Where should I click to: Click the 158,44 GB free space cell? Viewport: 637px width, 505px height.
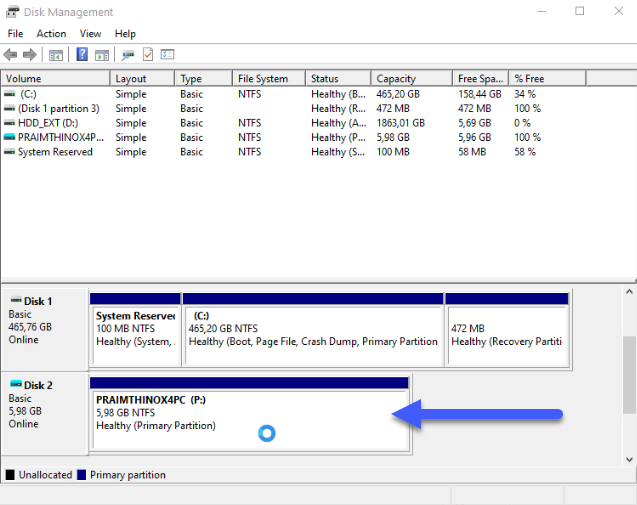click(x=480, y=94)
